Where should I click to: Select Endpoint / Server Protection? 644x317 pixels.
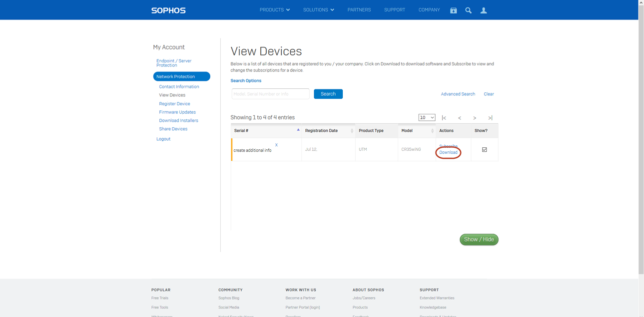[174, 63]
